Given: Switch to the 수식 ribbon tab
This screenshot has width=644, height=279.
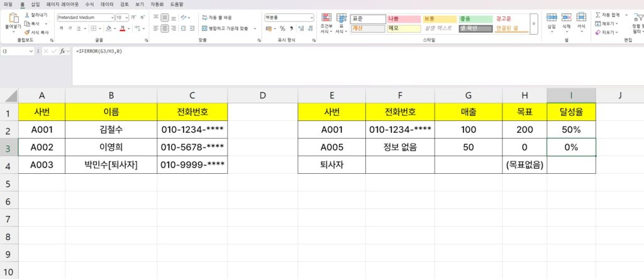Looking at the screenshot, I should point(90,4).
